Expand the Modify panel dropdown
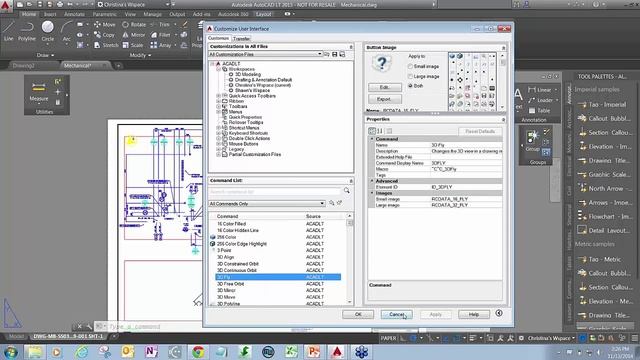 pos(140,55)
